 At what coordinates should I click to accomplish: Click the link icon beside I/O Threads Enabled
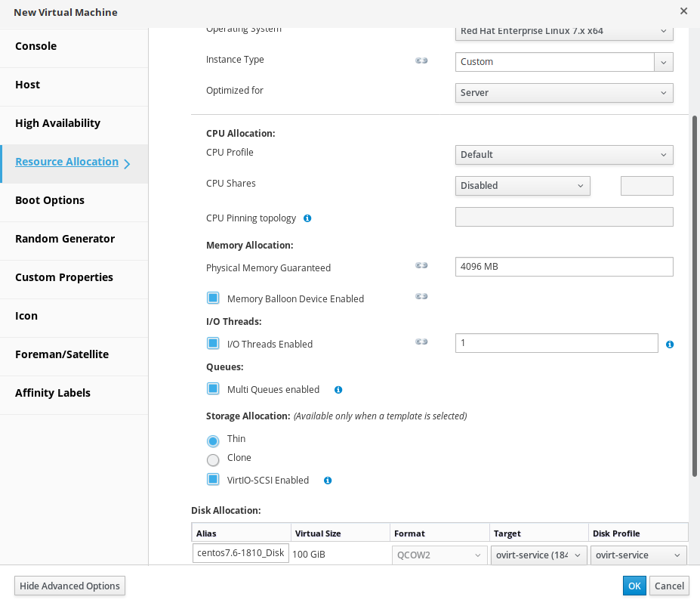(x=421, y=342)
